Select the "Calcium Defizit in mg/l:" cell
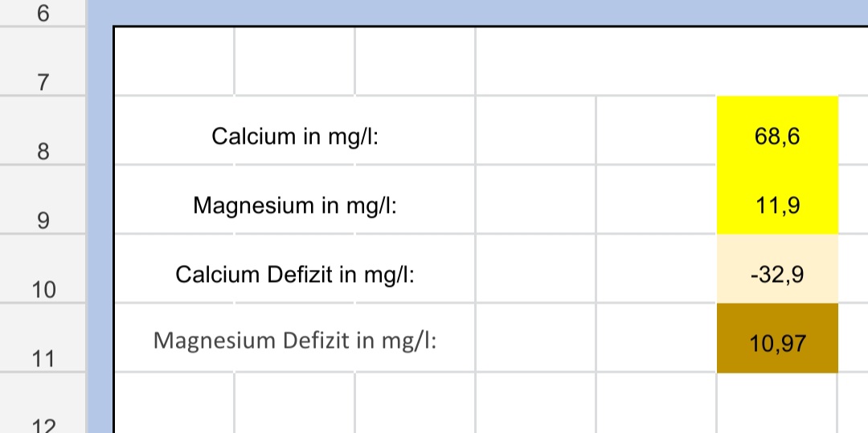 tap(294, 276)
